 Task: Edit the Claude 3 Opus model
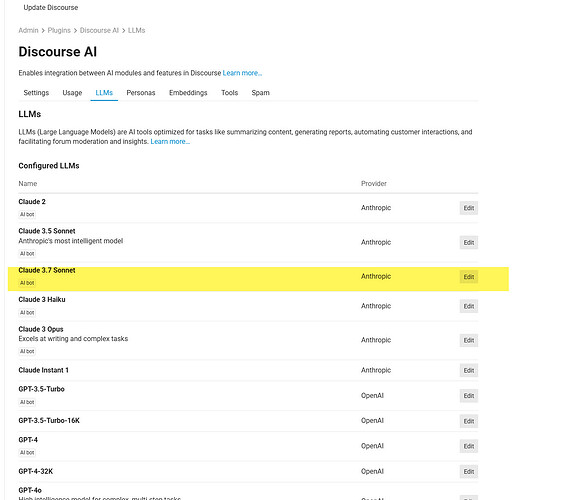pos(469,340)
